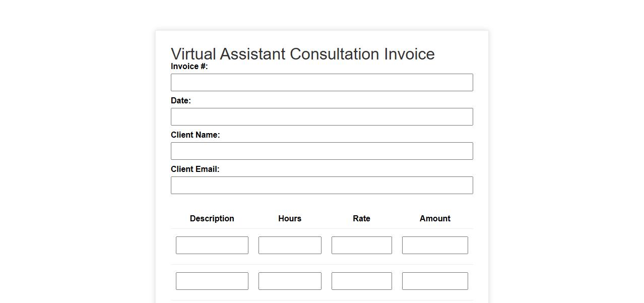The image size is (644, 303).
Task: Click second row Hours field
Action: point(290,281)
